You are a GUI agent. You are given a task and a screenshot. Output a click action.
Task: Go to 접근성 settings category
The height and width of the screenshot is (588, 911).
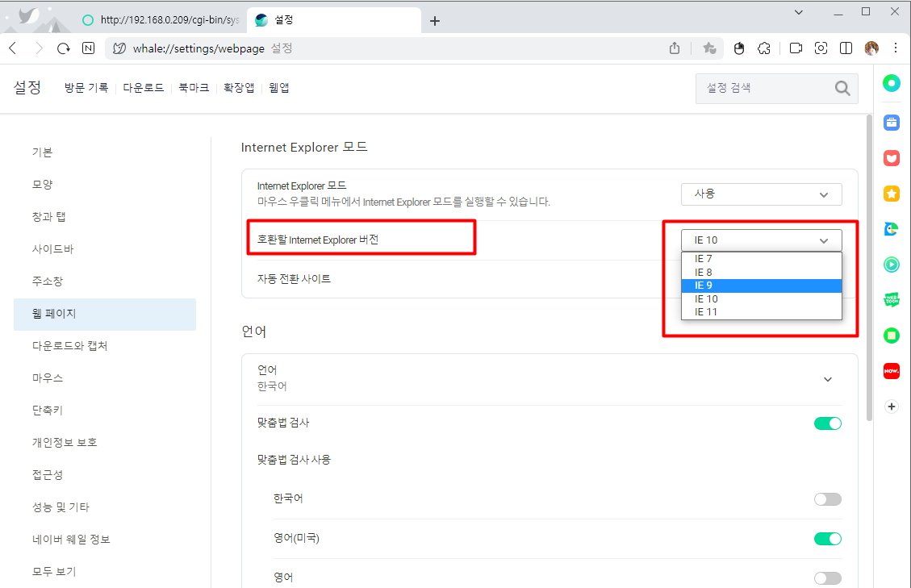tap(105, 475)
